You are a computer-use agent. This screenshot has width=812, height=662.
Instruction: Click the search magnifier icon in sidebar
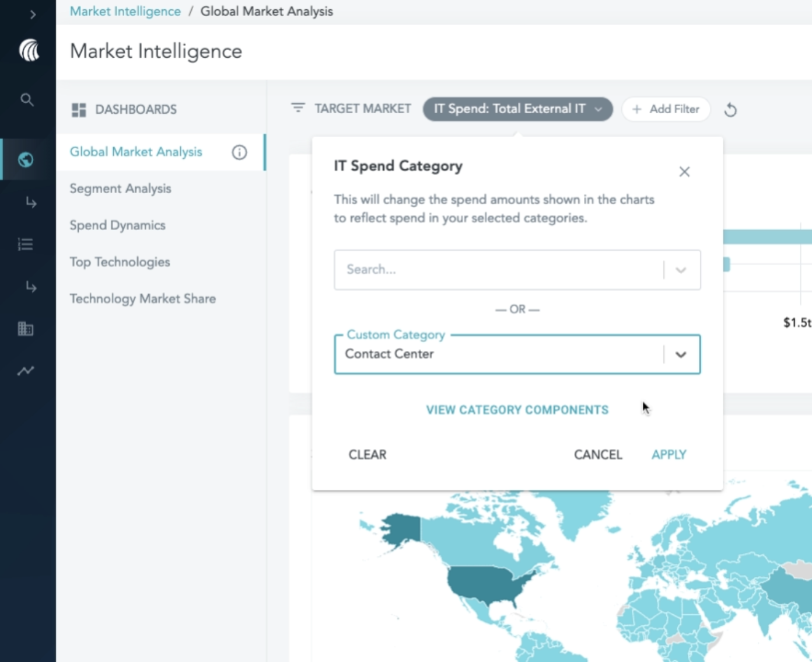27,100
